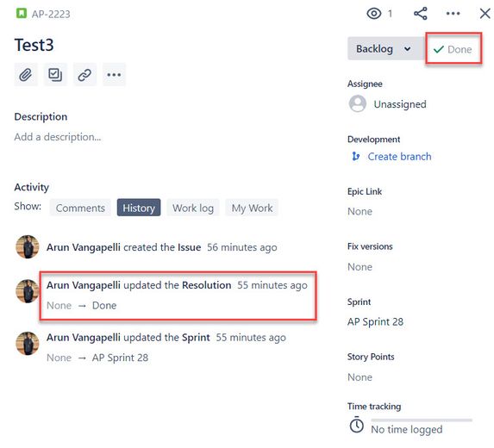Click the Done resolution indicator
Viewport: 494px width, 448px height.
[453, 49]
